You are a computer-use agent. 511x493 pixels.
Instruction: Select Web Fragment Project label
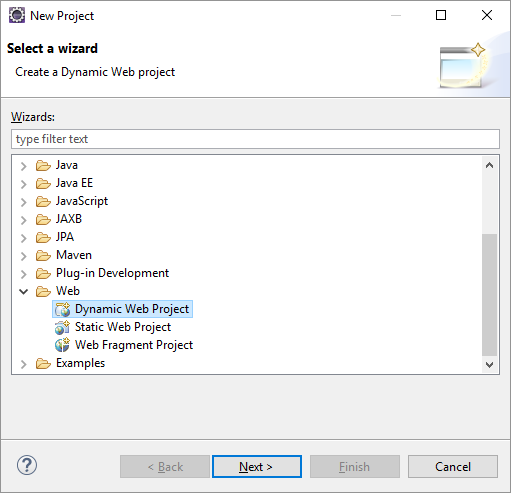134,345
